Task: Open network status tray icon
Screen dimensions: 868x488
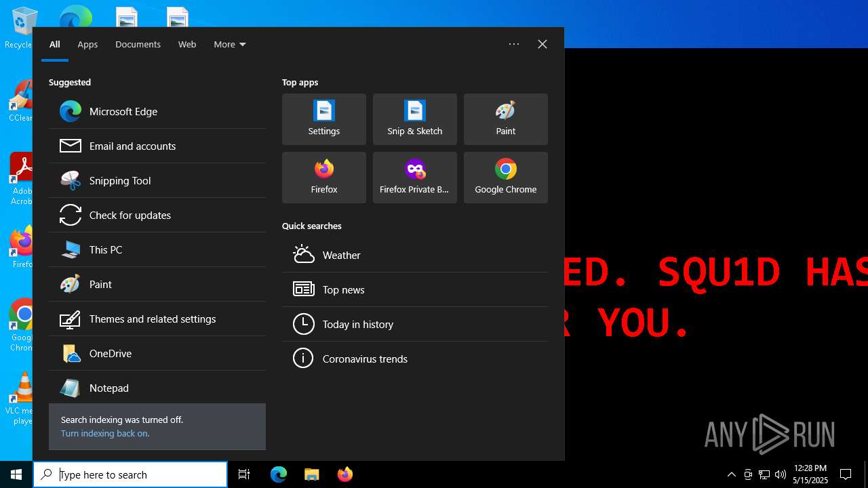Action: click(764, 474)
